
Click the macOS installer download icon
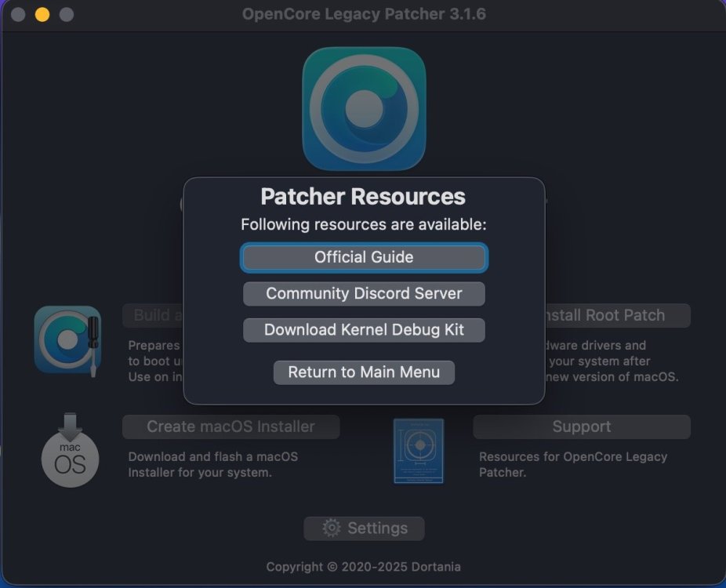click(x=70, y=450)
